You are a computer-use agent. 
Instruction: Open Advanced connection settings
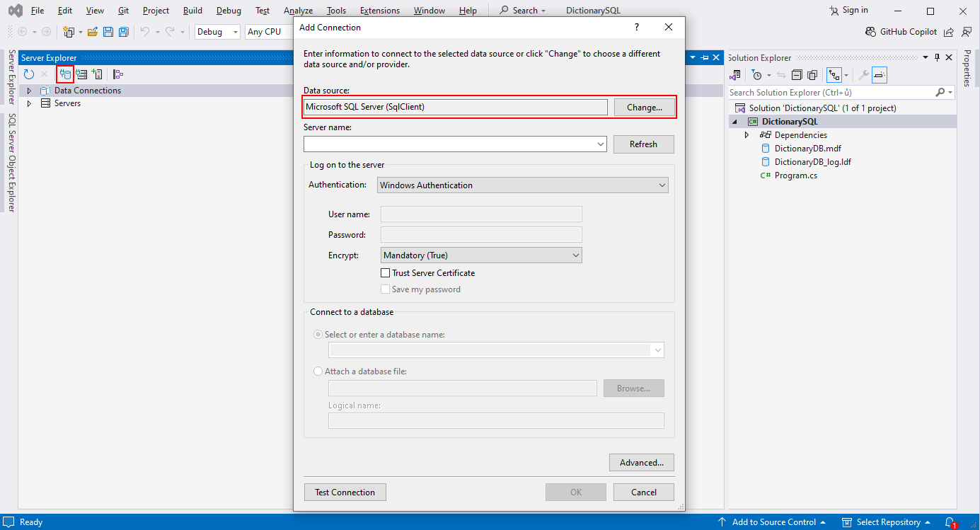(x=641, y=462)
